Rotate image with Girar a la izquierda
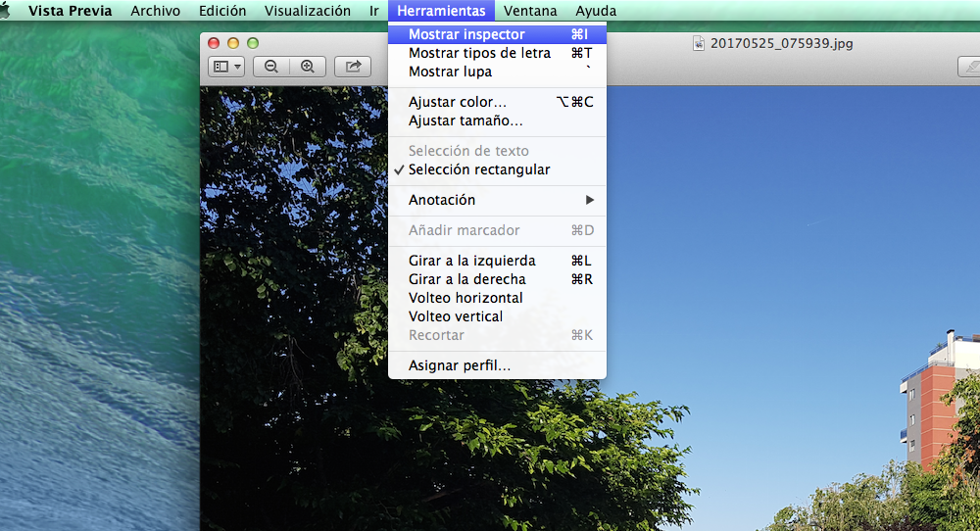 coord(471,261)
